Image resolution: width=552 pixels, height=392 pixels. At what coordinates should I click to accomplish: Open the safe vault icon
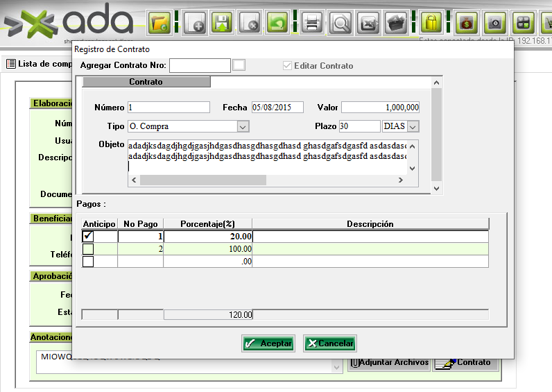click(495, 23)
